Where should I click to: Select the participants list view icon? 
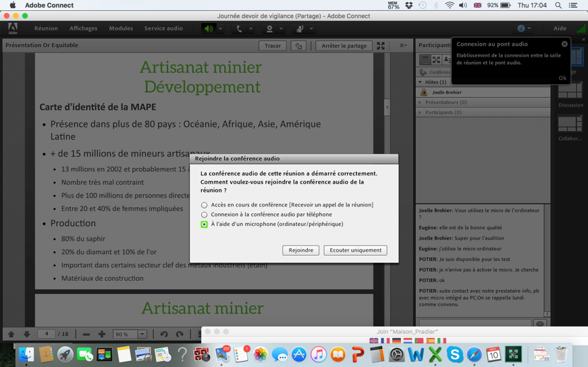(x=425, y=59)
